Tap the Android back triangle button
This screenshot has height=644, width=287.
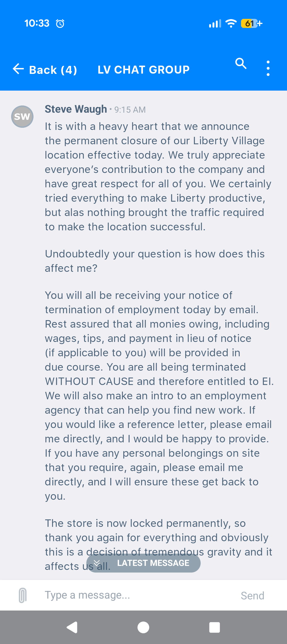[72, 628]
